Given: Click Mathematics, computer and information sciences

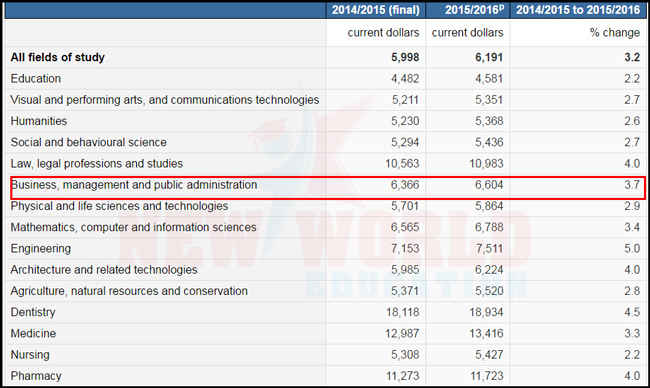Looking at the screenshot, I should tap(133, 227).
